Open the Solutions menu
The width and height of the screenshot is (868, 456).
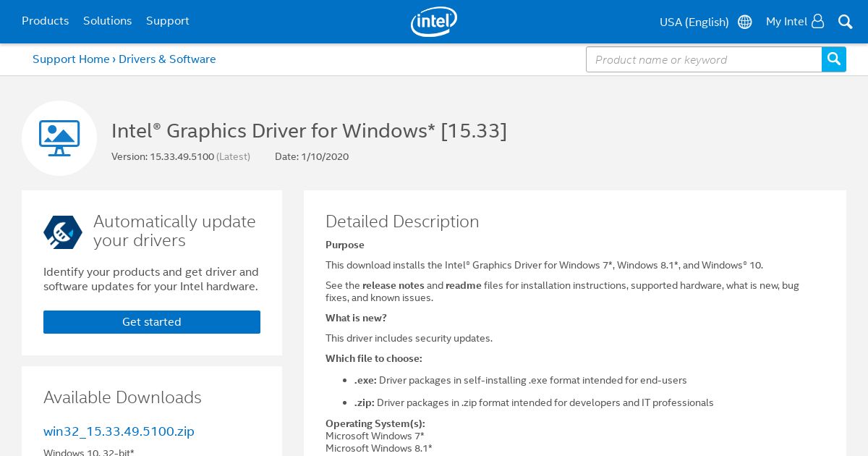click(107, 21)
